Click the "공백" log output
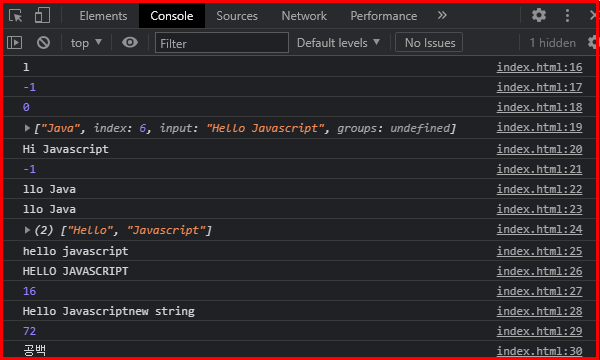Screen dimensions: 600x360 34,350
